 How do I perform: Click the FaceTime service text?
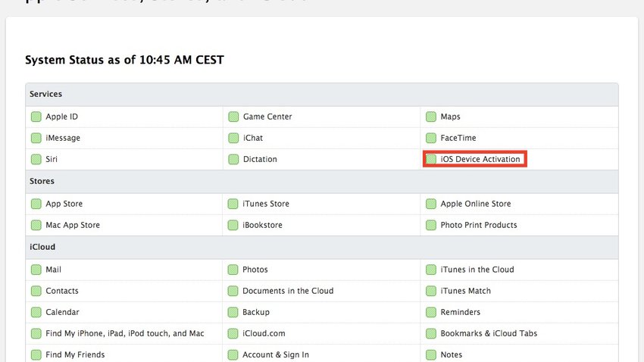click(x=458, y=138)
